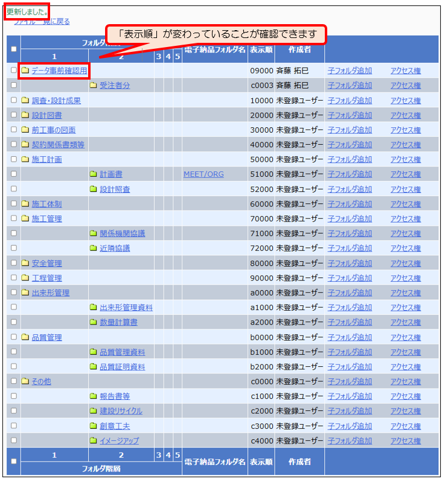Open the 施工管理 folder link

pyautogui.click(x=46, y=219)
